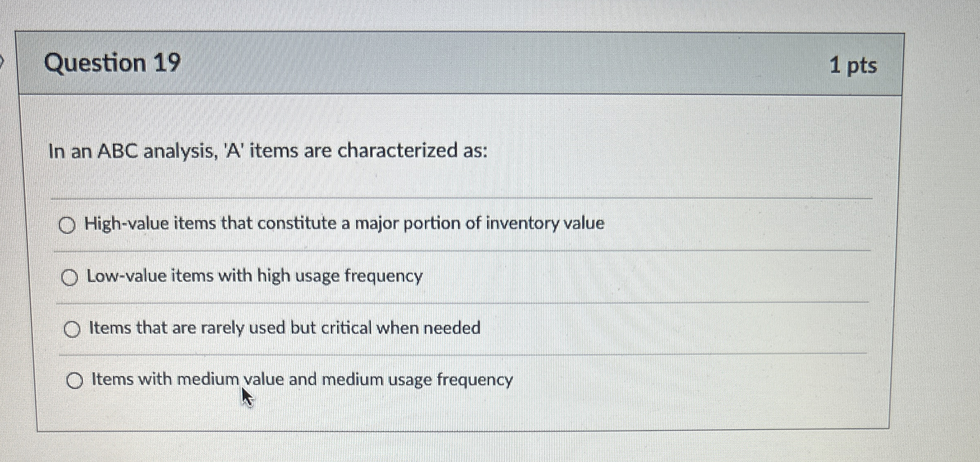Screen dimensions: 980x462
Task: Click the radio circle beside the fourth answer option
Action: [76, 381]
